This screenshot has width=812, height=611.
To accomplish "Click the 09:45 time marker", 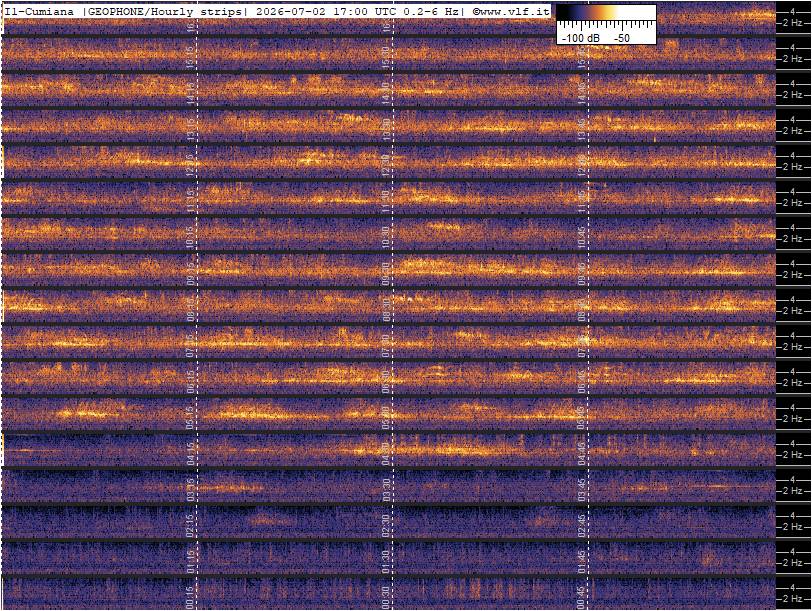I will pyautogui.click(x=582, y=273).
